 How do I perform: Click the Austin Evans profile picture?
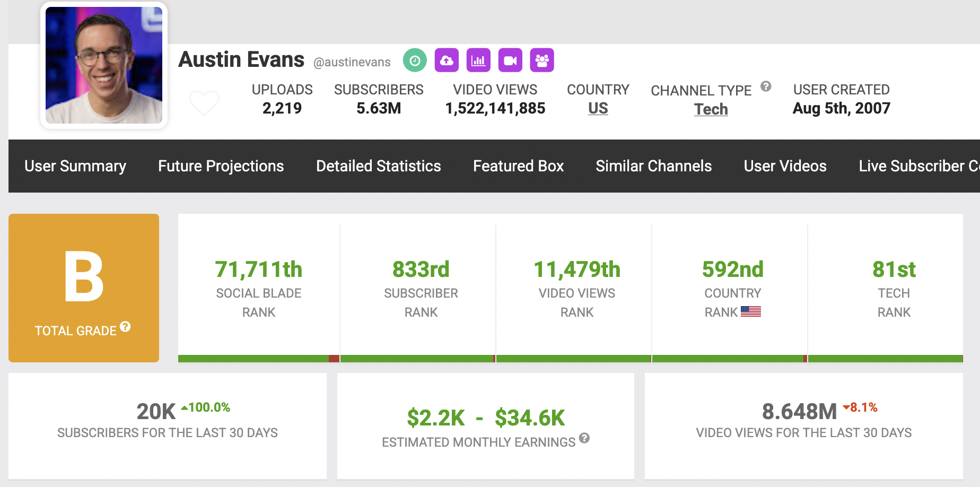[x=104, y=65]
